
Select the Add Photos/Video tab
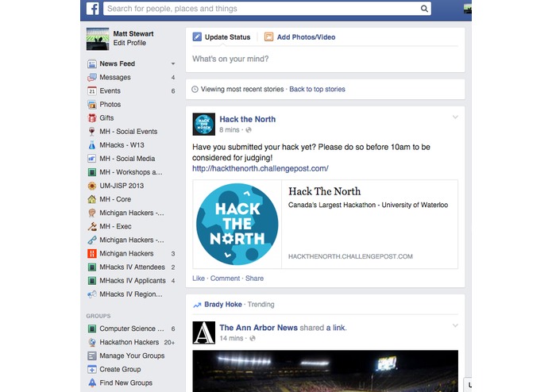pos(300,37)
